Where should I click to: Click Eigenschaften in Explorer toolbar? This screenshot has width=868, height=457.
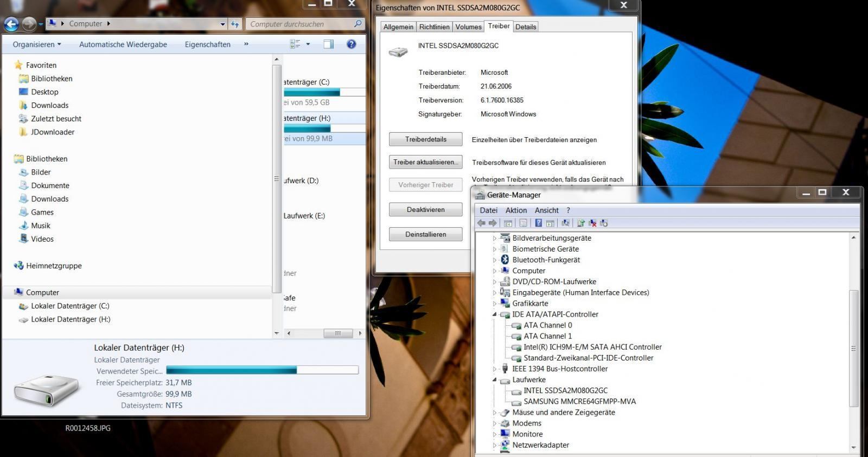click(208, 44)
